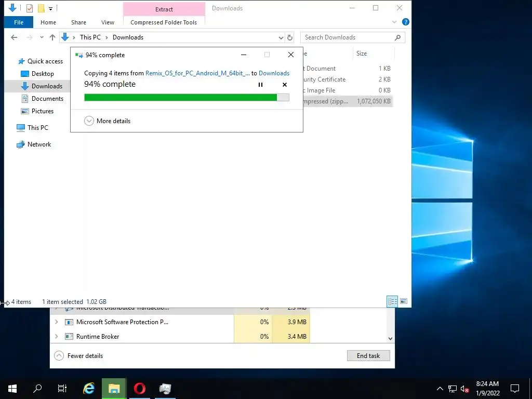Switch to Task Manager on the taskbar
Viewport: 532px width, 399px height.
click(x=165, y=389)
